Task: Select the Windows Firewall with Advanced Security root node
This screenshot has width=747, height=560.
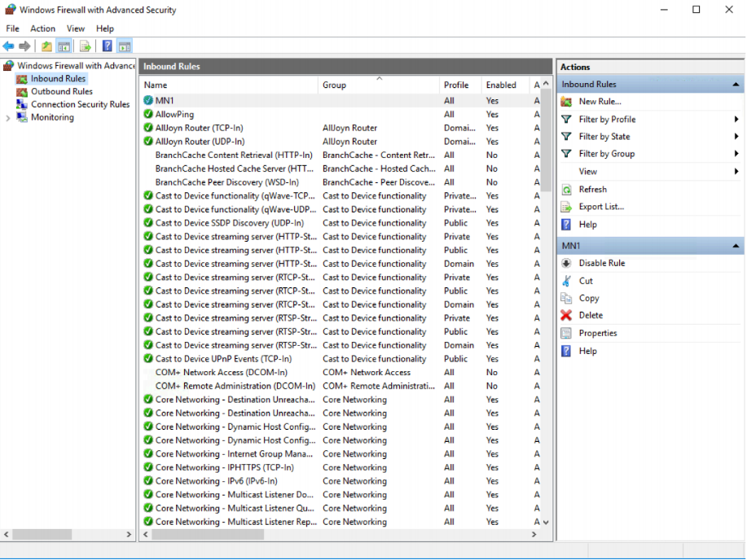Action: tap(69, 66)
